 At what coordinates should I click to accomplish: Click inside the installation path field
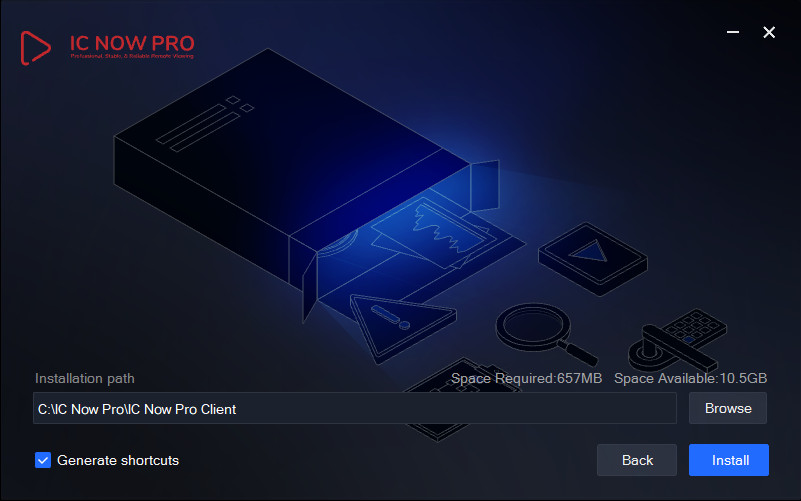(x=355, y=408)
